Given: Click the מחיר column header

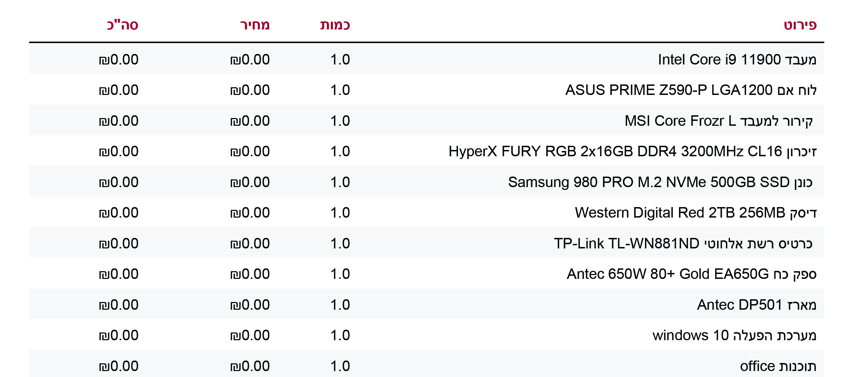Looking at the screenshot, I should click(x=255, y=25).
